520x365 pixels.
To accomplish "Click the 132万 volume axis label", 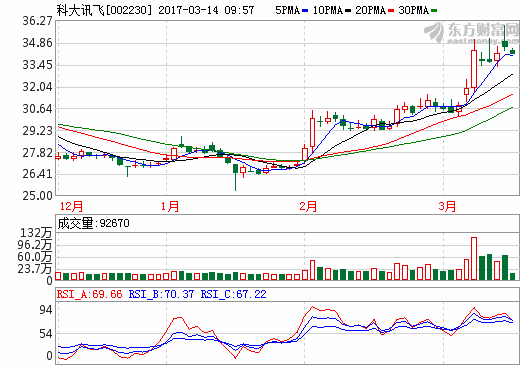I will point(36,233).
